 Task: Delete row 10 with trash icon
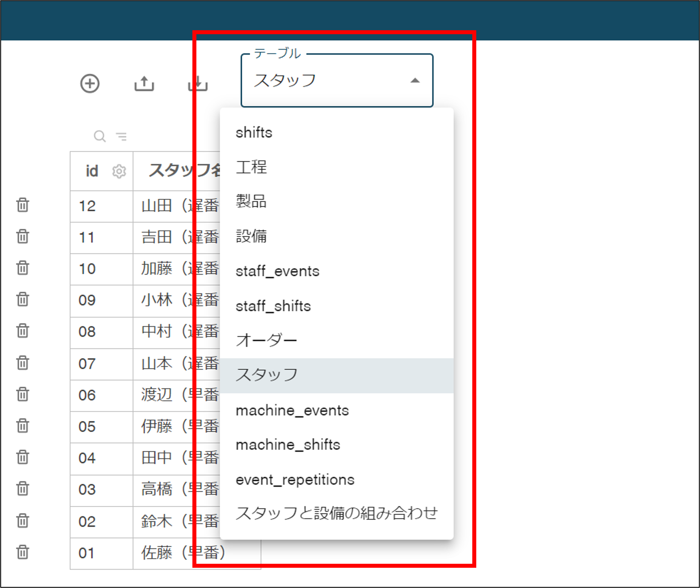[x=23, y=268]
